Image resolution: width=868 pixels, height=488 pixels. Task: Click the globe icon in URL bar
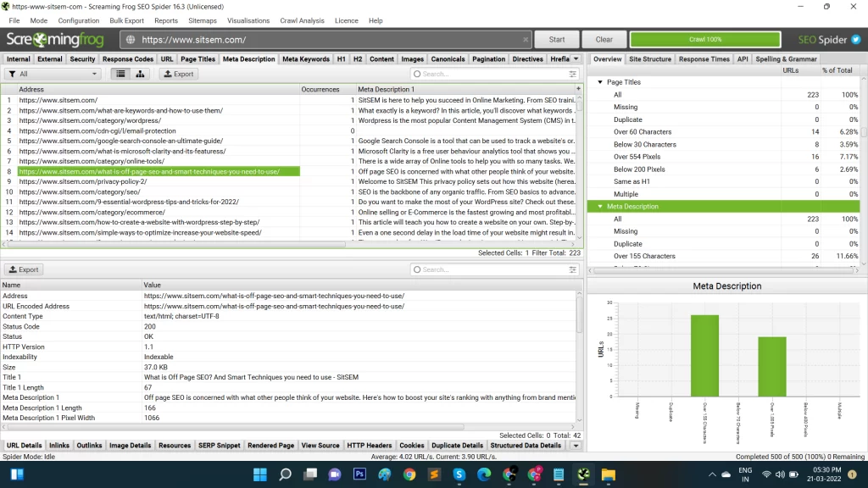(131, 40)
